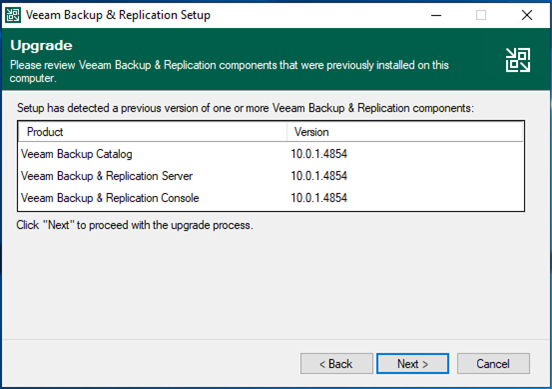Click the 'Setup has detected a previous version' text

click(x=245, y=108)
